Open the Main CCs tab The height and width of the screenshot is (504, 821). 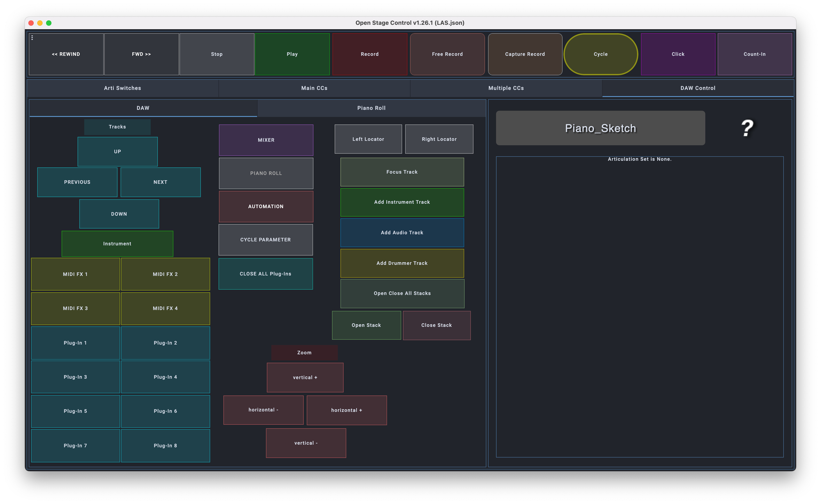(x=314, y=88)
